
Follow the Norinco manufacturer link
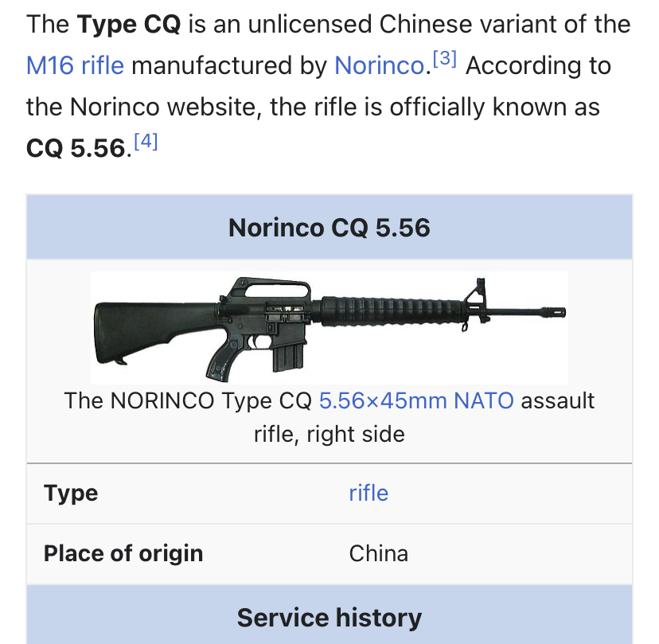tap(378, 65)
